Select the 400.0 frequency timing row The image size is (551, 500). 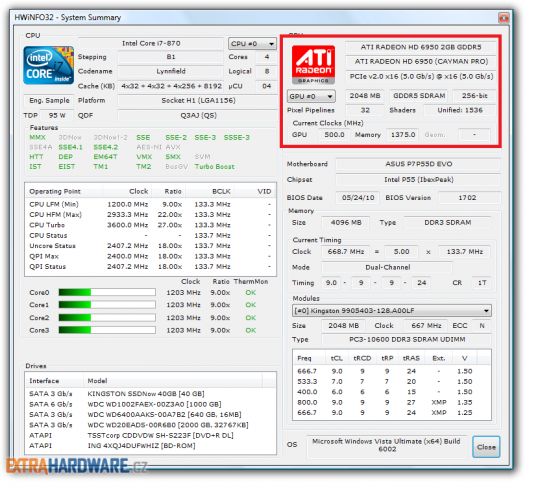[392, 392]
